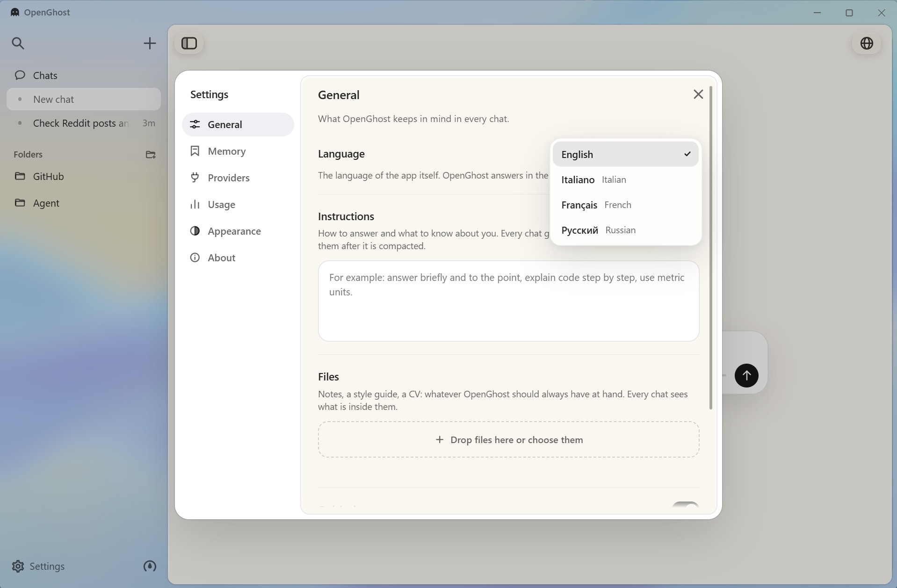Click the settings panel vertical scrollbar

711,248
